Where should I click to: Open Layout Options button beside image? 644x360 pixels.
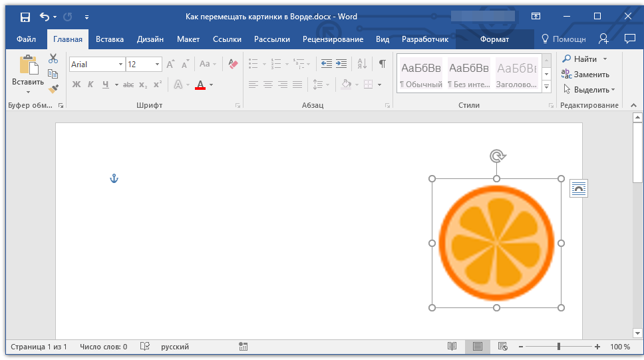[x=579, y=188]
